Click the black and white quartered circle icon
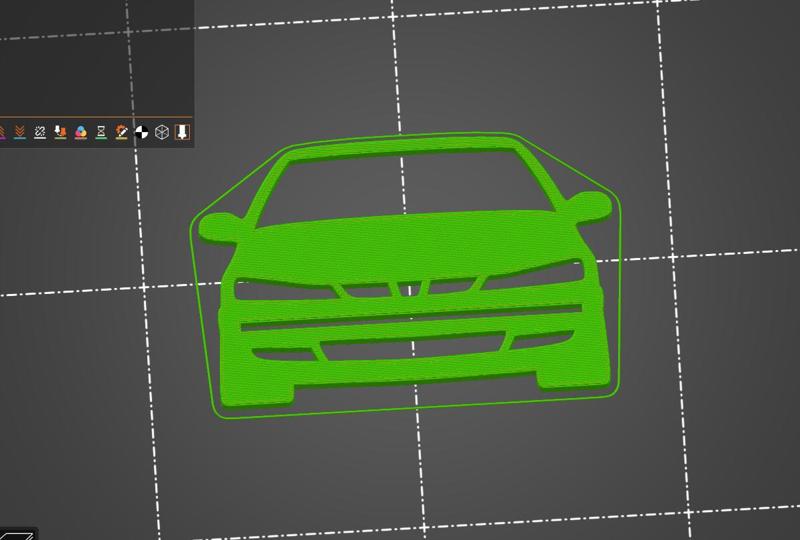This screenshot has height=540, width=800. pos(141,132)
